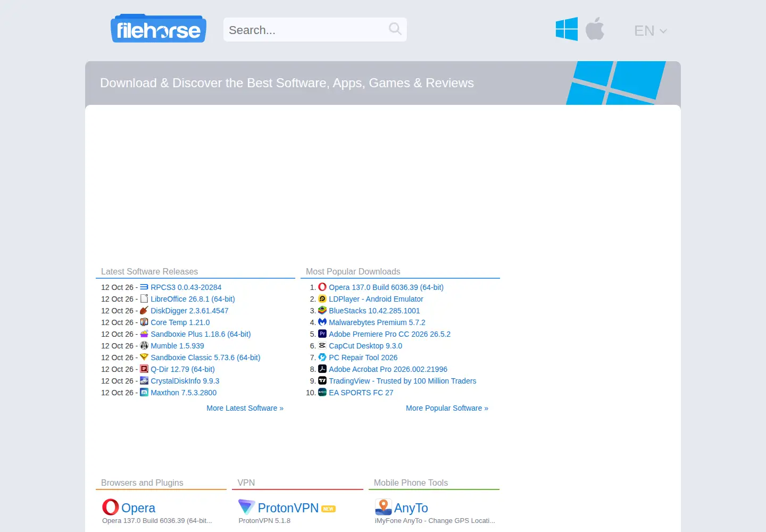This screenshot has height=532, width=766.
Task: Click the search magnifier icon
Action: coord(395,29)
